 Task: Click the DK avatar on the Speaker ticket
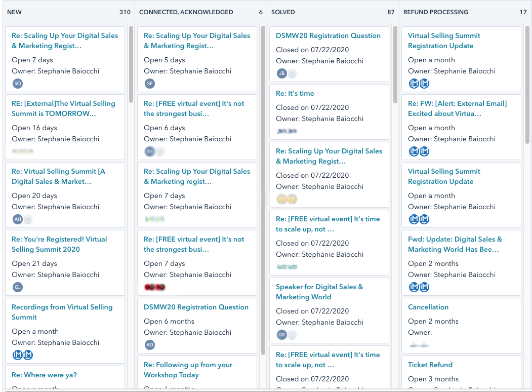[x=282, y=335]
